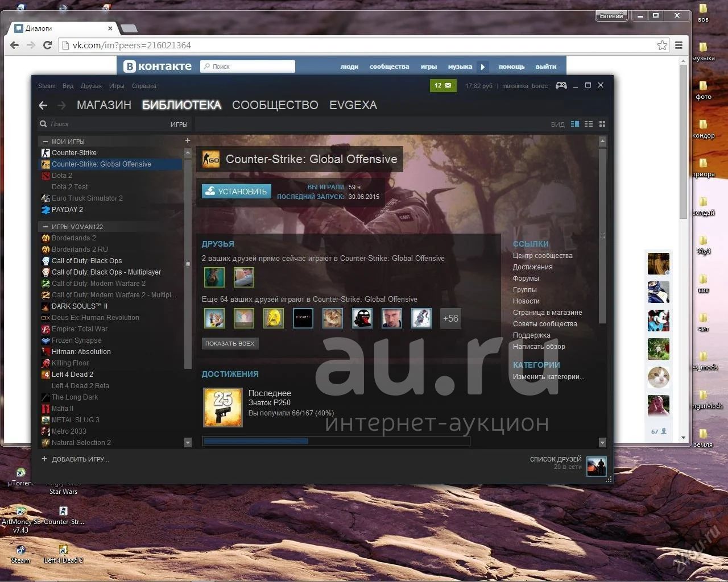Open the Вид menu
The height and width of the screenshot is (582, 728).
point(68,86)
